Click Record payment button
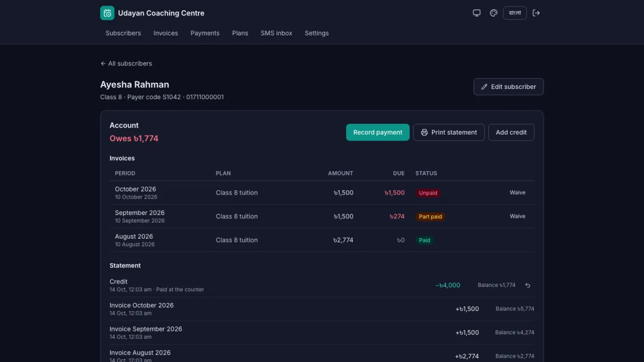The image size is (644, 362). click(378, 132)
